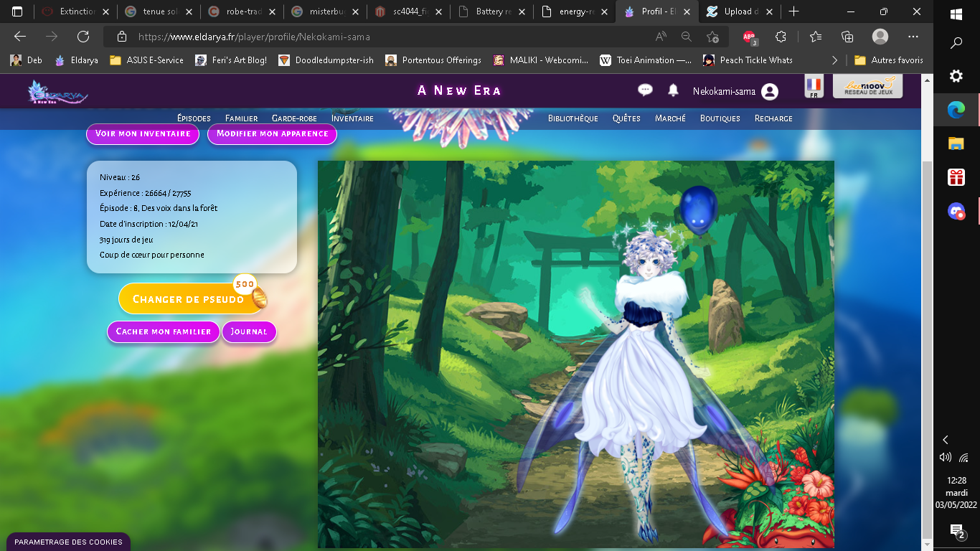Switch to the Battery re tab
The image size is (980, 551).
pos(493,11)
